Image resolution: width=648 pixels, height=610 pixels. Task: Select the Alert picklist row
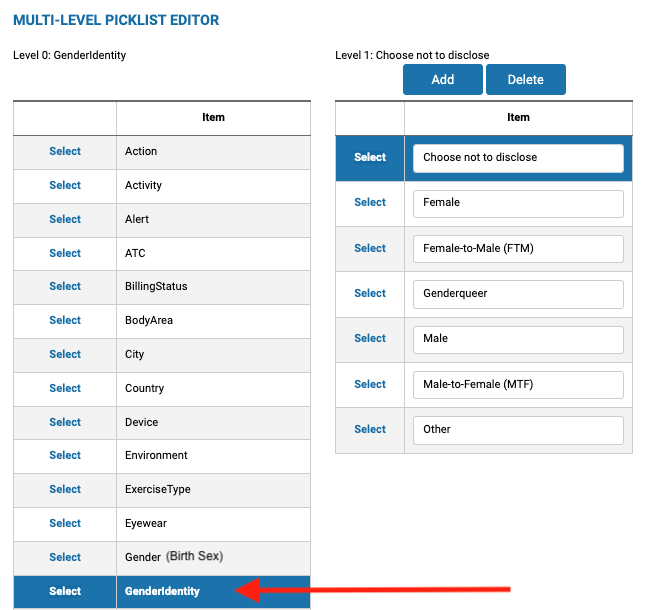65,219
